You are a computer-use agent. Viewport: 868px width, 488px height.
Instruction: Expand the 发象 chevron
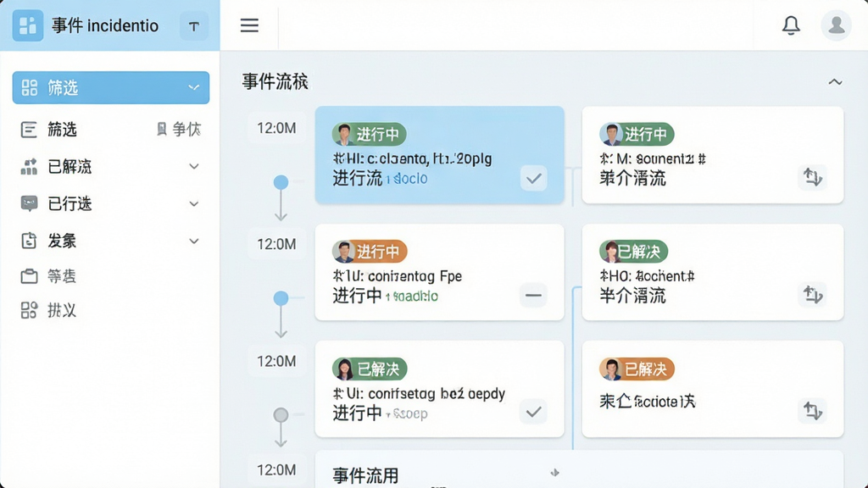point(194,241)
